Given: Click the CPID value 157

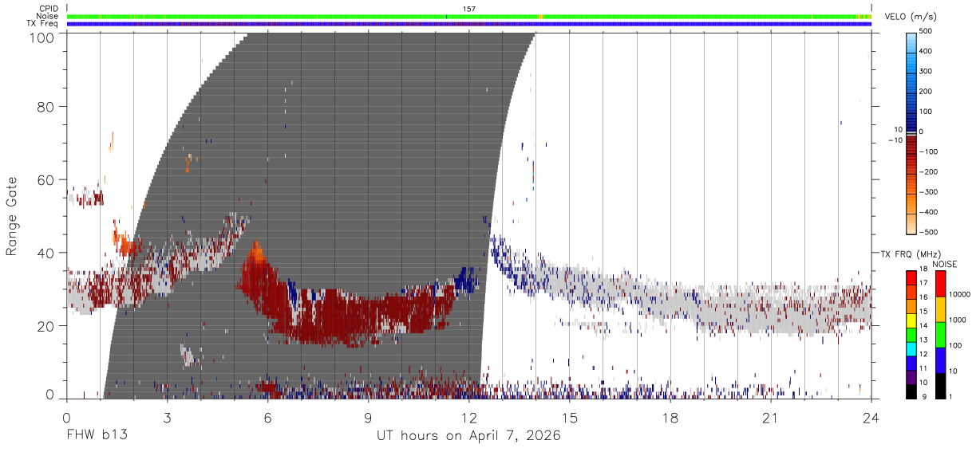Looking at the screenshot, I should 469,9.
